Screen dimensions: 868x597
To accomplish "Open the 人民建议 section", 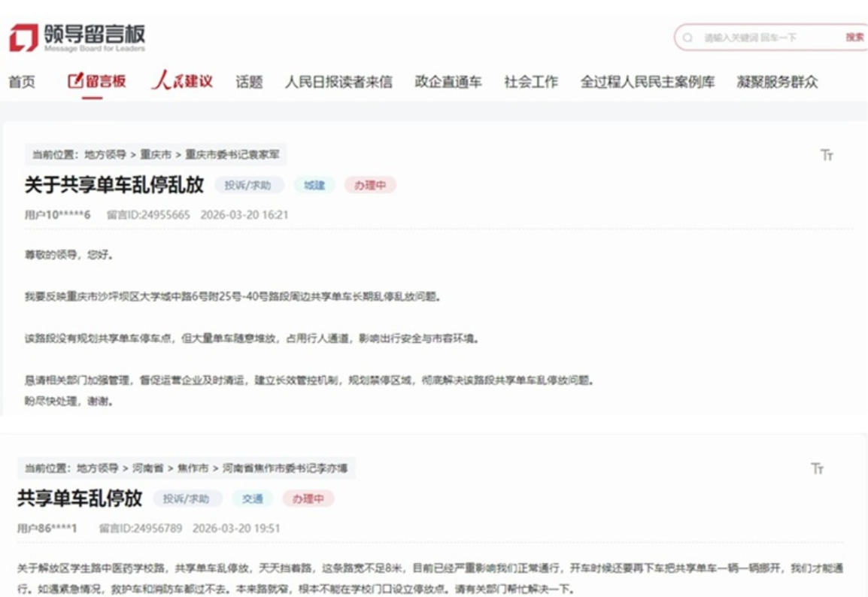I will (182, 80).
